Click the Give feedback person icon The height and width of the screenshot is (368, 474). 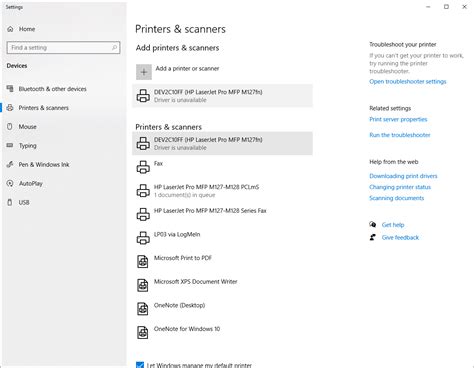coord(373,237)
